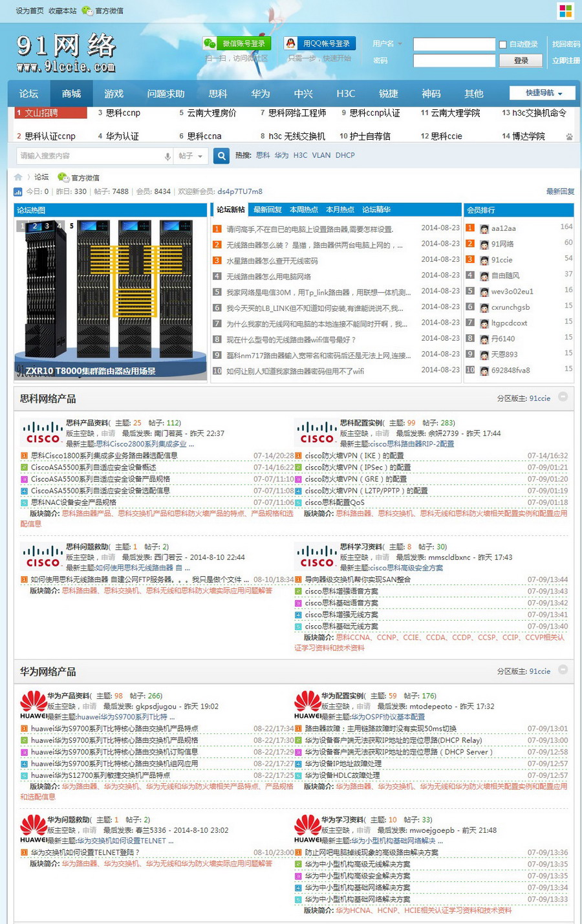
Task: Open the thread 华为设备HDLC故障处理
Action: click(342, 775)
